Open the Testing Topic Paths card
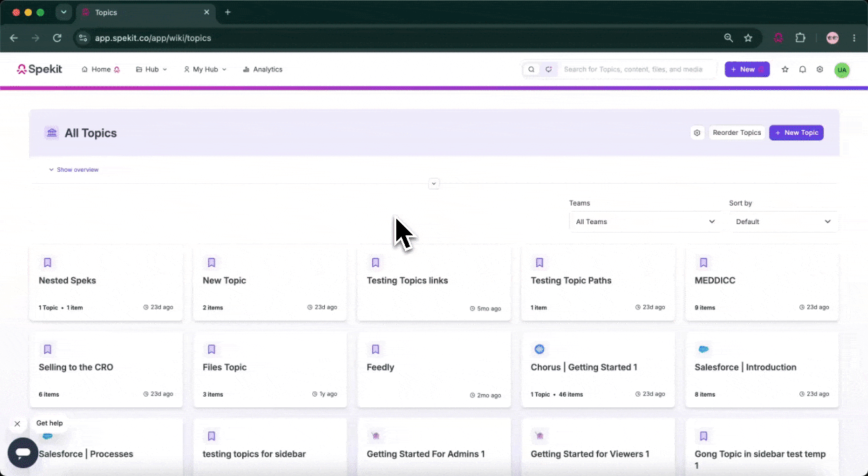The image size is (868, 476). pyautogui.click(x=598, y=283)
